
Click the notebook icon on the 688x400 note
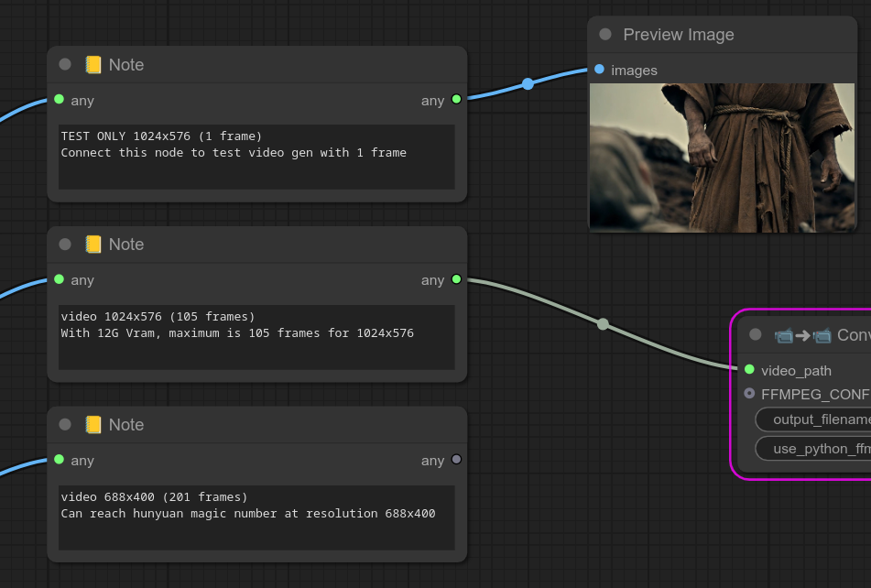click(x=93, y=425)
